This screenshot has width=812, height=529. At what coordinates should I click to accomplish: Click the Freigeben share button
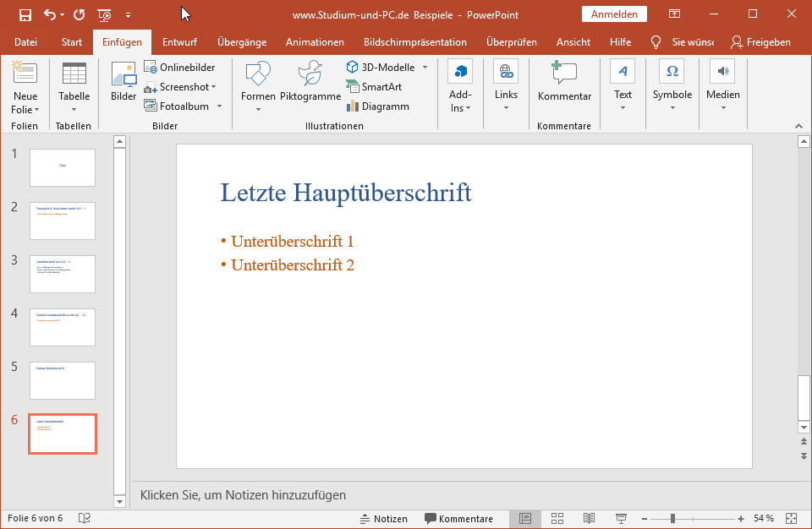(760, 42)
